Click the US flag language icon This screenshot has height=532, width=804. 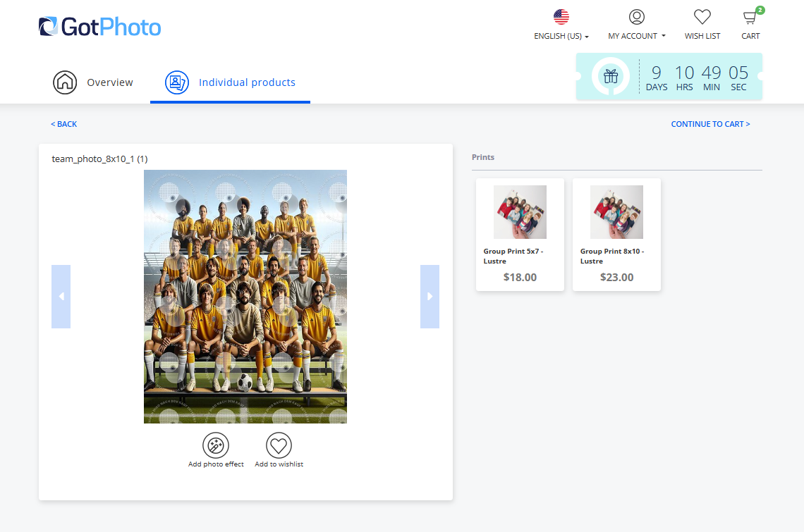coord(561,17)
